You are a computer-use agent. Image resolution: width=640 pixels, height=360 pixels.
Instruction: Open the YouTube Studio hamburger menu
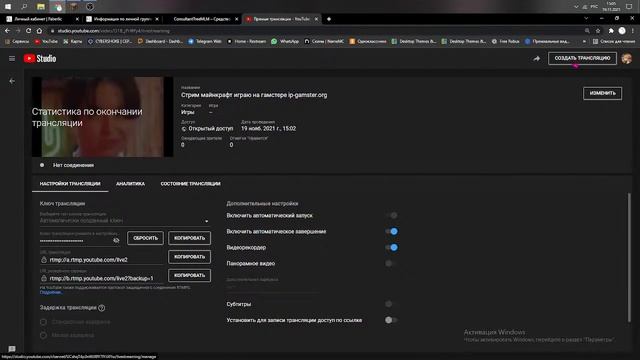tap(12, 58)
